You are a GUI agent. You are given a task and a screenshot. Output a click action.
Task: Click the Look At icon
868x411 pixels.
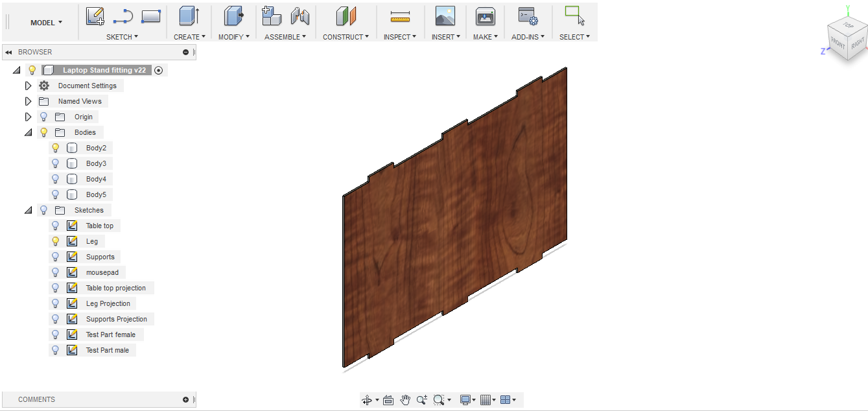click(x=388, y=400)
